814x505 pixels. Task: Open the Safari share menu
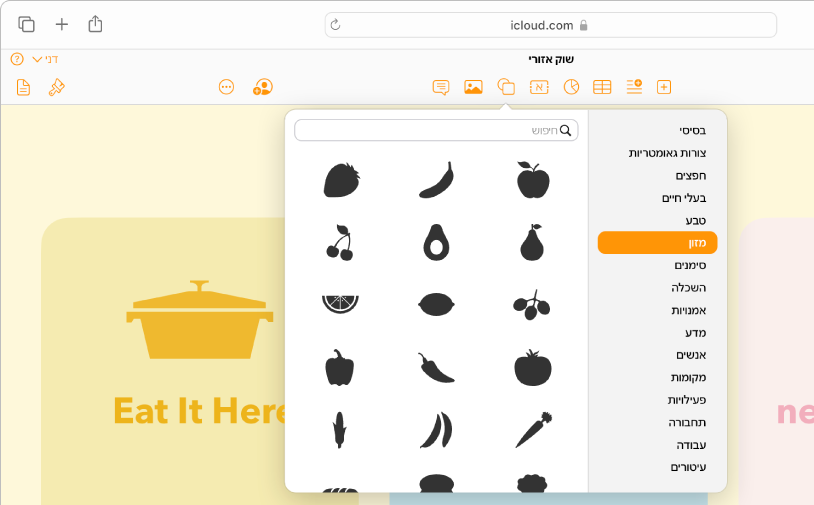pyautogui.click(x=95, y=24)
